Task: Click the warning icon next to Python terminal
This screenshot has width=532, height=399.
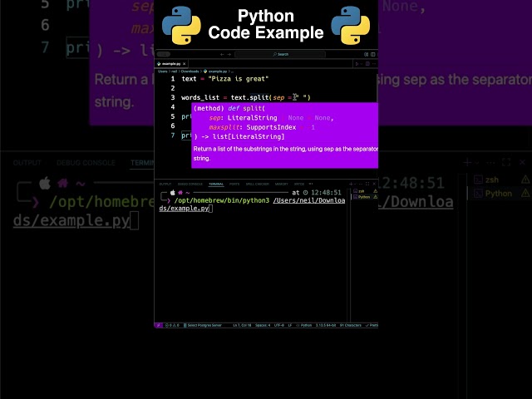Action: click(375, 197)
